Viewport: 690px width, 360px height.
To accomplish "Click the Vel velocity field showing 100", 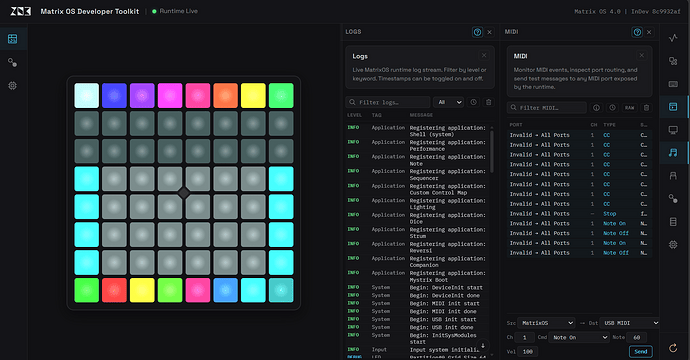I will [528, 352].
